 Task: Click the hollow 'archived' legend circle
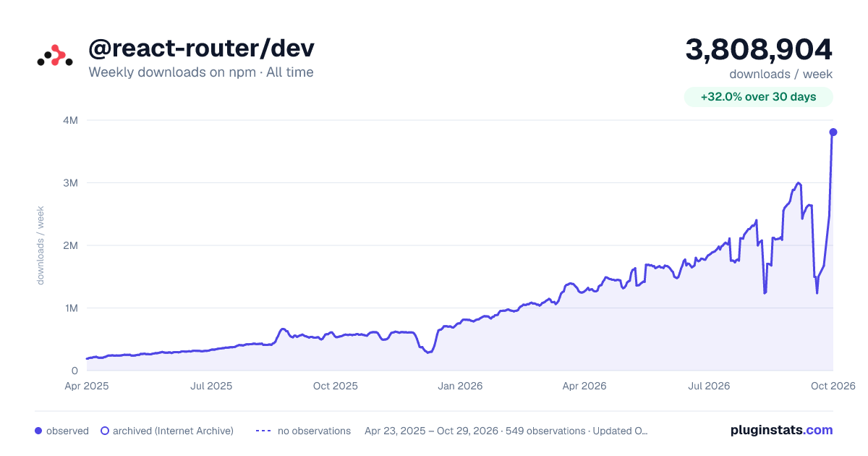[x=105, y=431]
